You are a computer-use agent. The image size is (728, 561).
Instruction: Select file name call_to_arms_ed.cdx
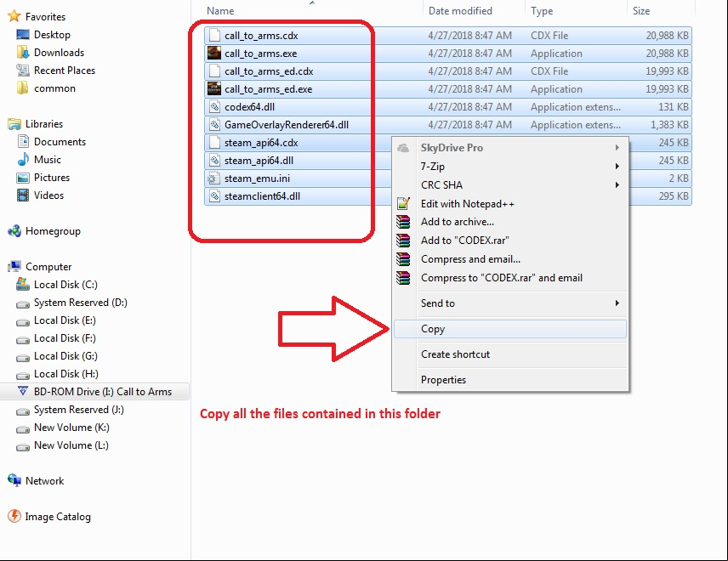[269, 71]
